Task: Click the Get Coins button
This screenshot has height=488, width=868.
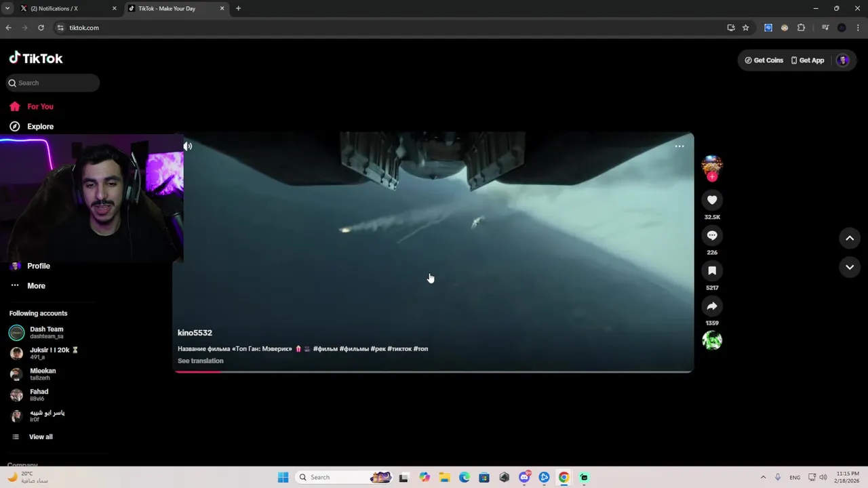Action: point(764,60)
